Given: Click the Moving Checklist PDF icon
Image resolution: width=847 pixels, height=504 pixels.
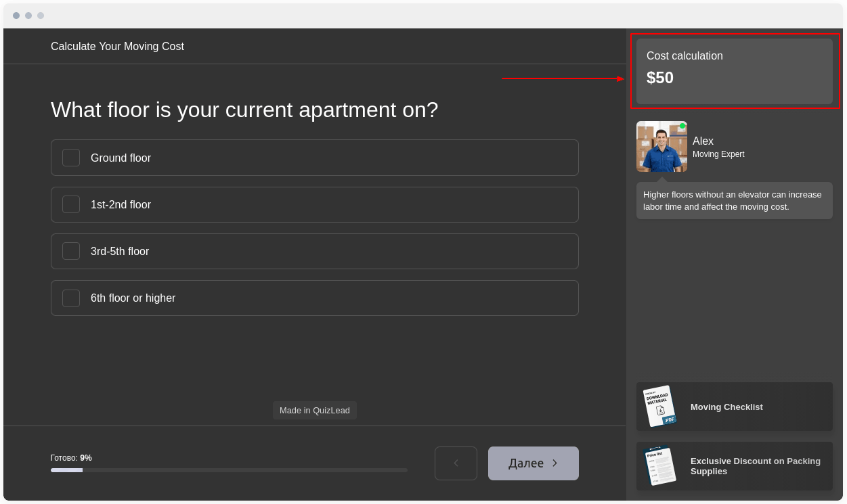Looking at the screenshot, I should click(x=659, y=407).
